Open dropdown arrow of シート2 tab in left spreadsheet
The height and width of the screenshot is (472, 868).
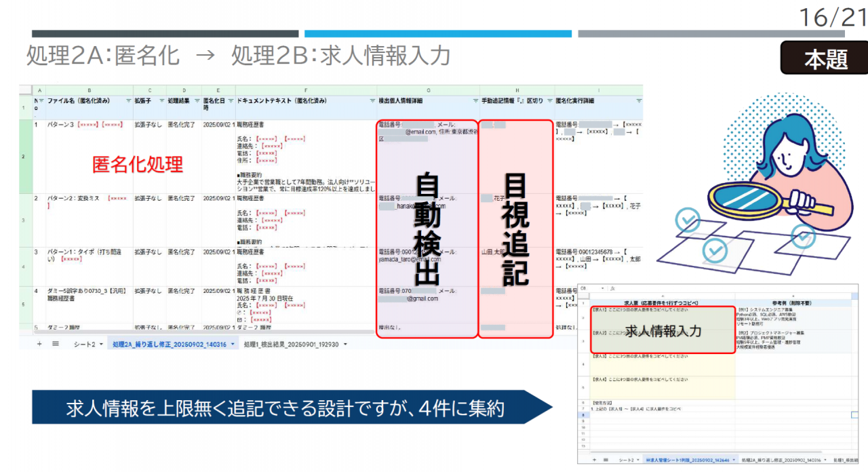[x=101, y=345]
